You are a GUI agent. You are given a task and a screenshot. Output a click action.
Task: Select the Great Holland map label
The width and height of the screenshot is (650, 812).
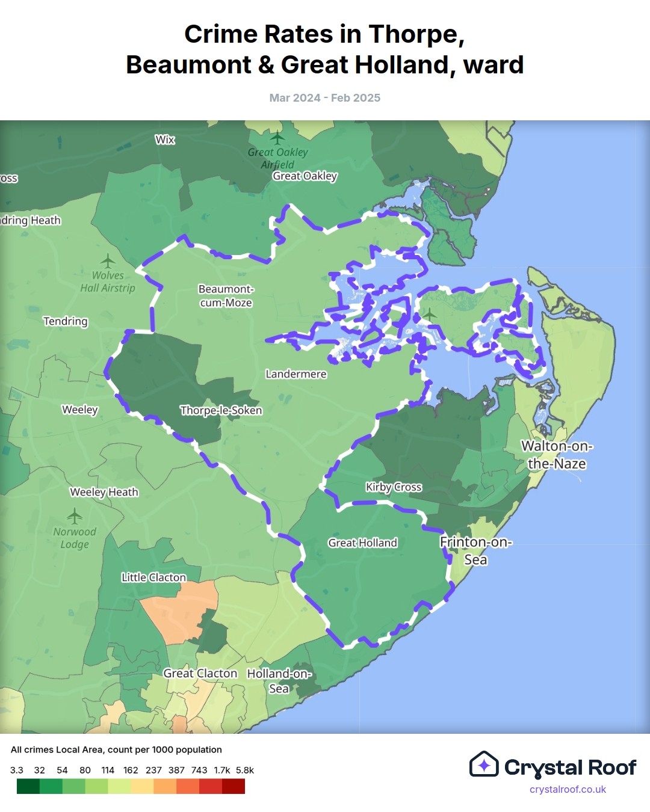pos(362,543)
